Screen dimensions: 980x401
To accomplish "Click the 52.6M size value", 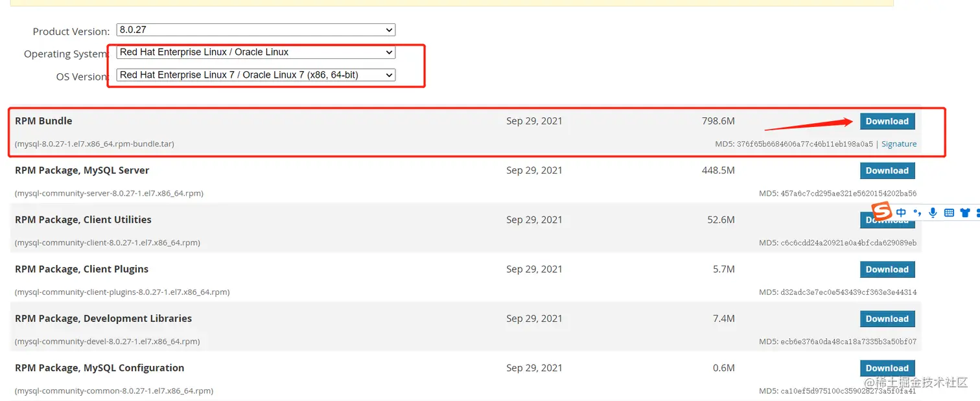I will pyautogui.click(x=721, y=220).
